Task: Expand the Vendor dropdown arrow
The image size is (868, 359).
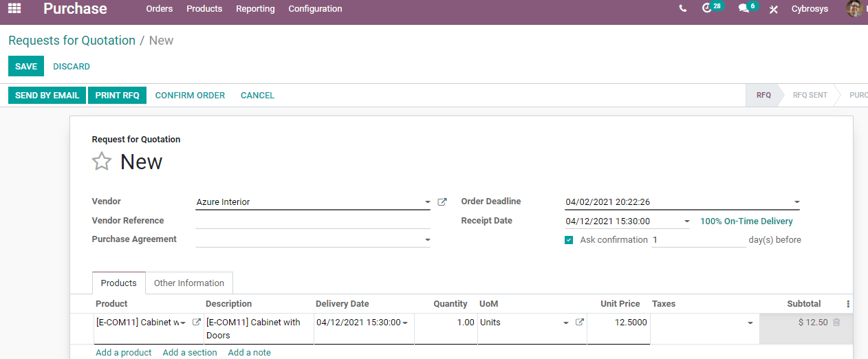Action: pyautogui.click(x=427, y=202)
